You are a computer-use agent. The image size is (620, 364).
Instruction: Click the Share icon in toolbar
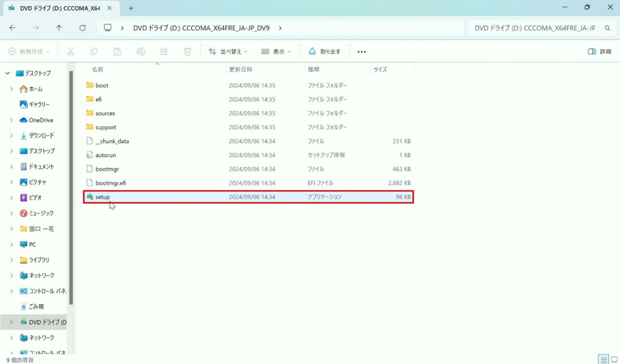pyautogui.click(x=164, y=51)
